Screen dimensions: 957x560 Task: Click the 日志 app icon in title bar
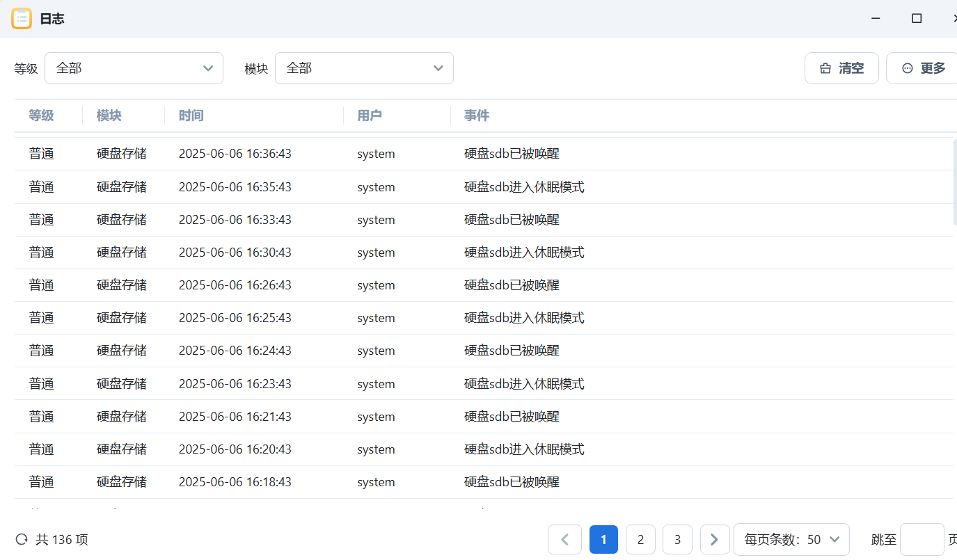22,19
